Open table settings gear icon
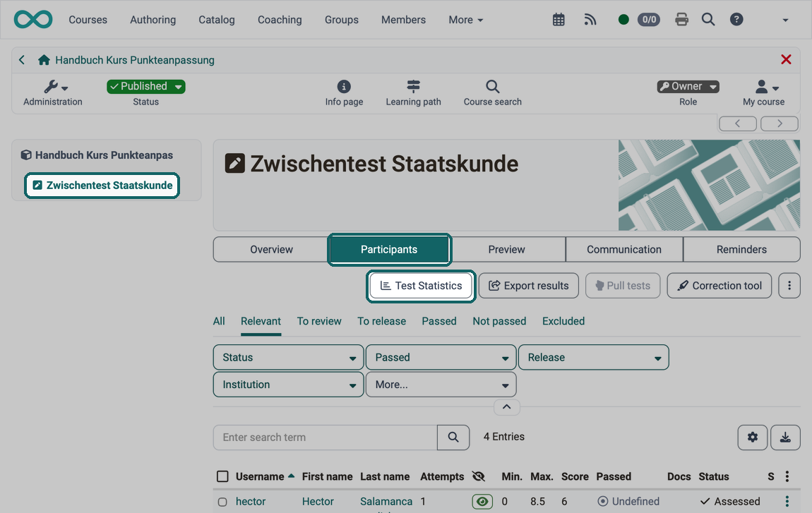 pyautogui.click(x=753, y=437)
